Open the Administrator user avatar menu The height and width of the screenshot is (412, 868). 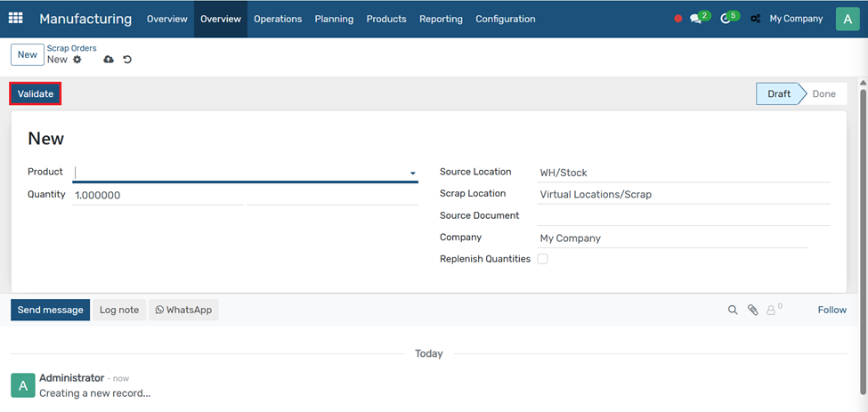click(x=847, y=19)
